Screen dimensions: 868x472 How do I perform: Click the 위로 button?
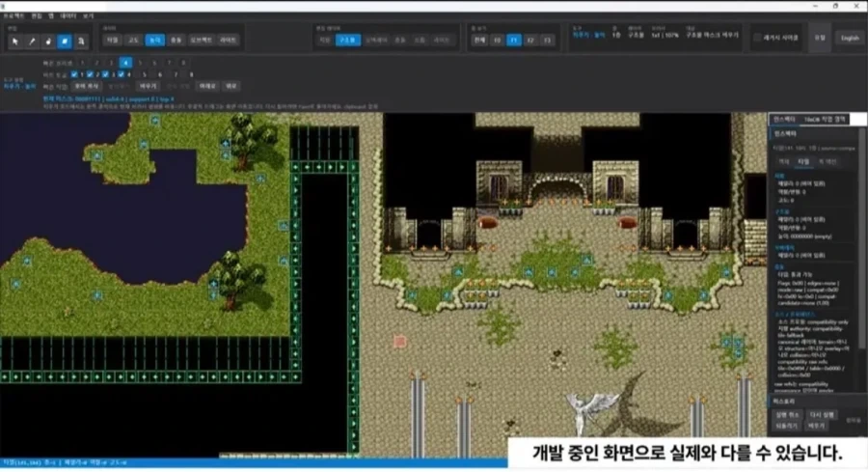[231, 86]
